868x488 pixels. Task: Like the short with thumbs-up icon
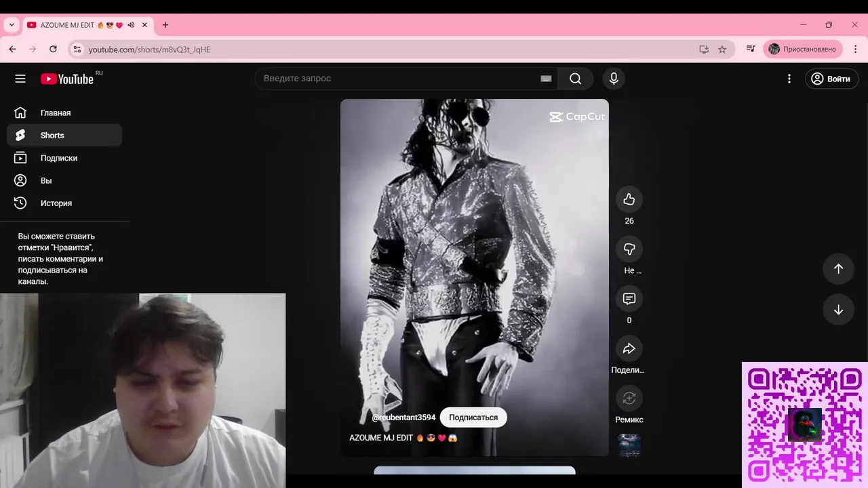point(629,199)
